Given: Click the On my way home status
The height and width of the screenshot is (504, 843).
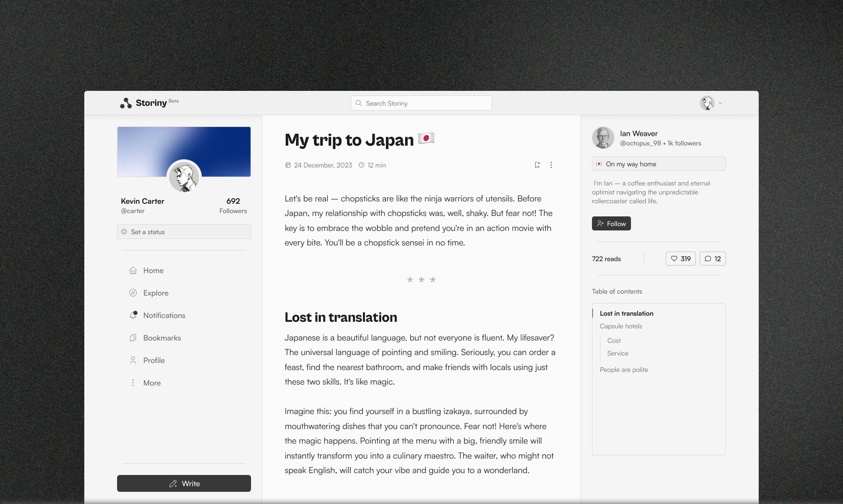Looking at the screenshot, I should [659, 164].
